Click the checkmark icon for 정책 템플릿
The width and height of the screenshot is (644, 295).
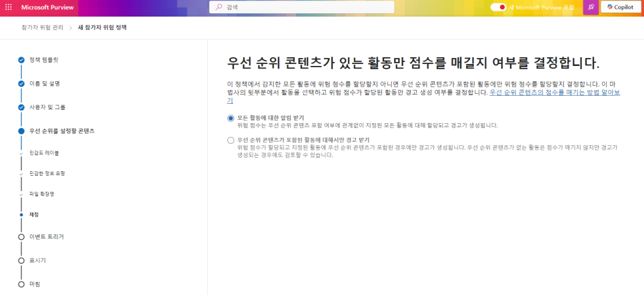pos(21,60)
